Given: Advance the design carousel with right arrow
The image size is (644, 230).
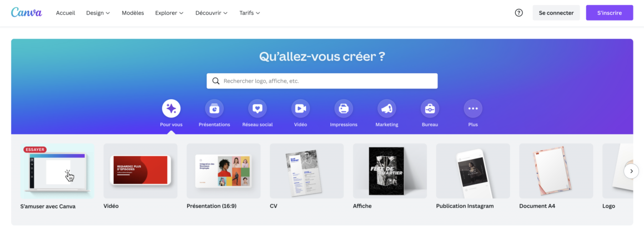Looking at the screenshot, I should tap(631, 171).
